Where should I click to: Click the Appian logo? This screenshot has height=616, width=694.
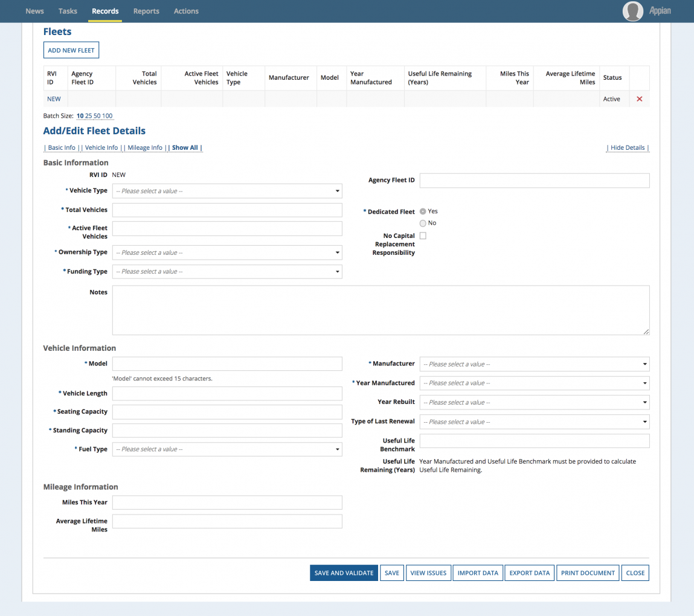pos(660,11)
